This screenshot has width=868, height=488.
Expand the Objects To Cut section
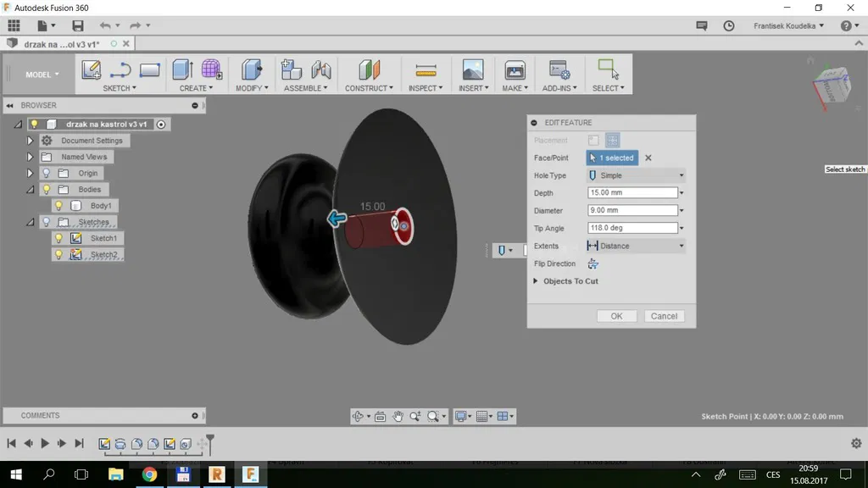(536, 281)
